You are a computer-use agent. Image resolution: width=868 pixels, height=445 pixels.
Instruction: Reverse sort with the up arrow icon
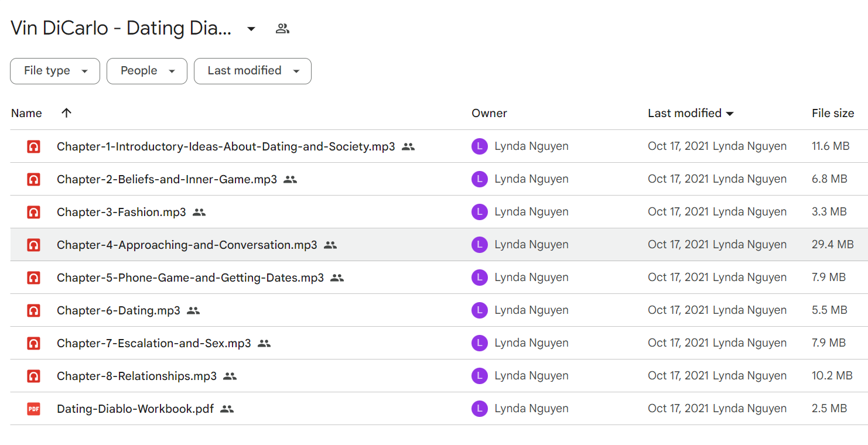click(x=66, y=112)
